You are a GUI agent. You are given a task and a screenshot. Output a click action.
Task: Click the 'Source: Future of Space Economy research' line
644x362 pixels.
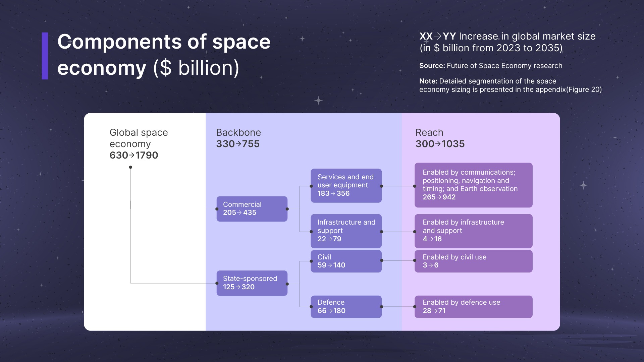pyautogui.click(x=491, y=66)
